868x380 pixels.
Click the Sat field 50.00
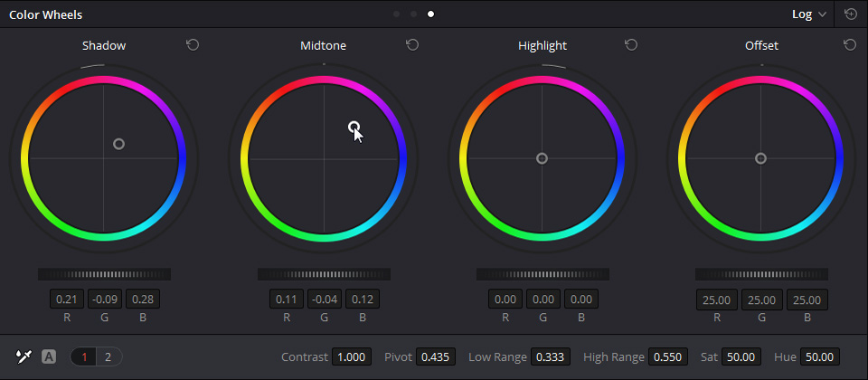[x=741, y=356]
